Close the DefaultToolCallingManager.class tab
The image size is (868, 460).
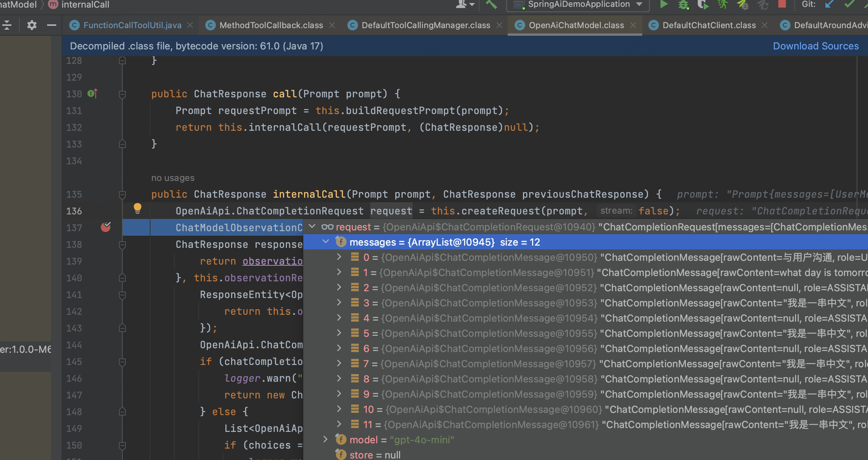[499, 25]
